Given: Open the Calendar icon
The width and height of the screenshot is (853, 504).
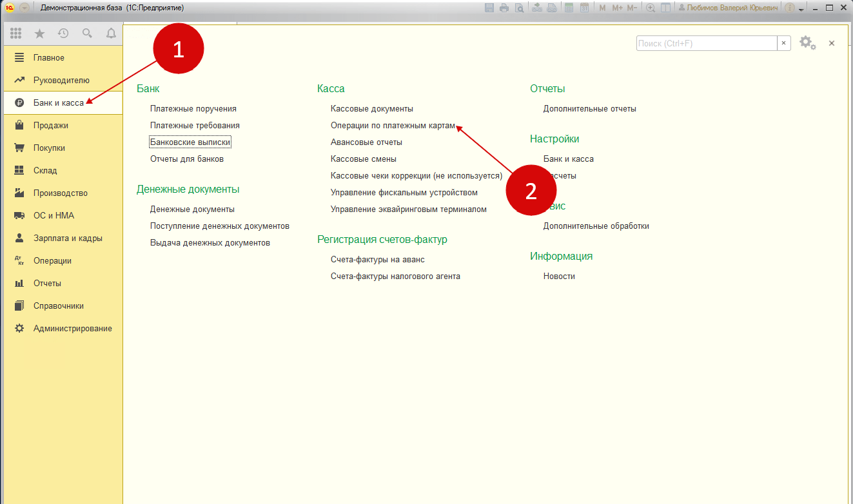Looking at the screenshot, I should click(x=584, y=8).
